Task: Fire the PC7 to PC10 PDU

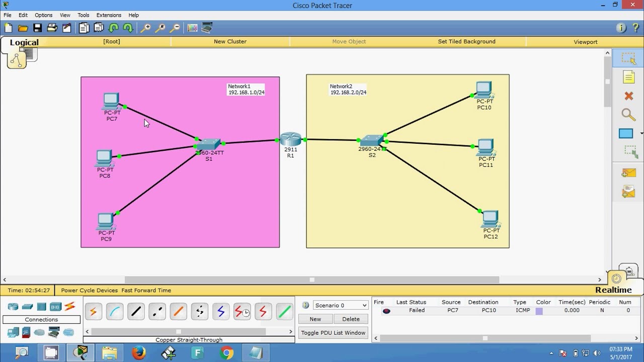Action: pyautogui.click(x=386, y=311)
